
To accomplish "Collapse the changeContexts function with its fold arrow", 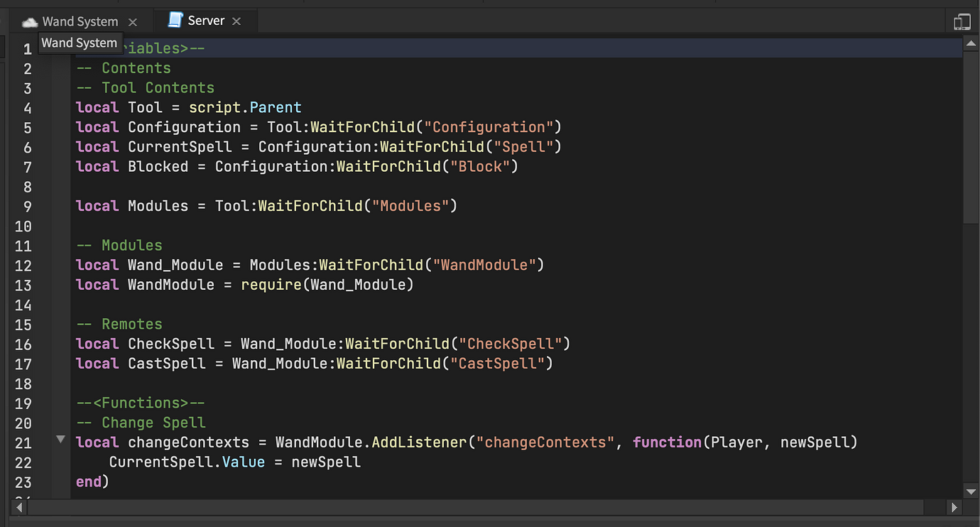I will point(60,440).
